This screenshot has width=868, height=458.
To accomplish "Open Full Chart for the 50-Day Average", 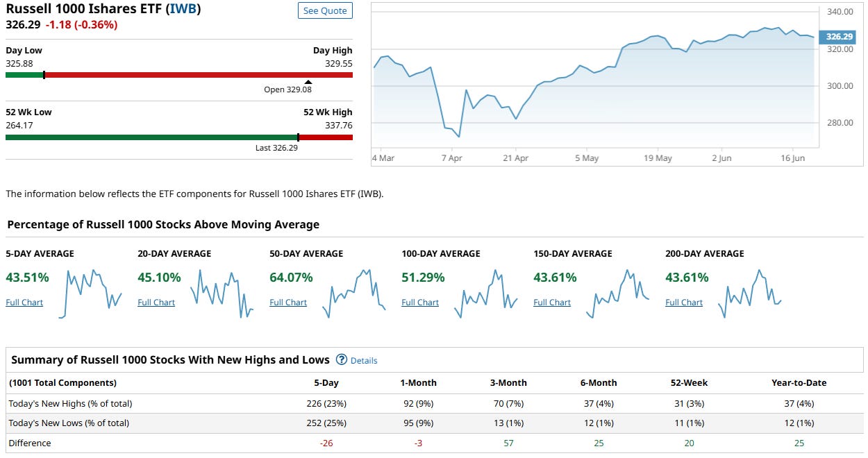I will coord(288,303).
